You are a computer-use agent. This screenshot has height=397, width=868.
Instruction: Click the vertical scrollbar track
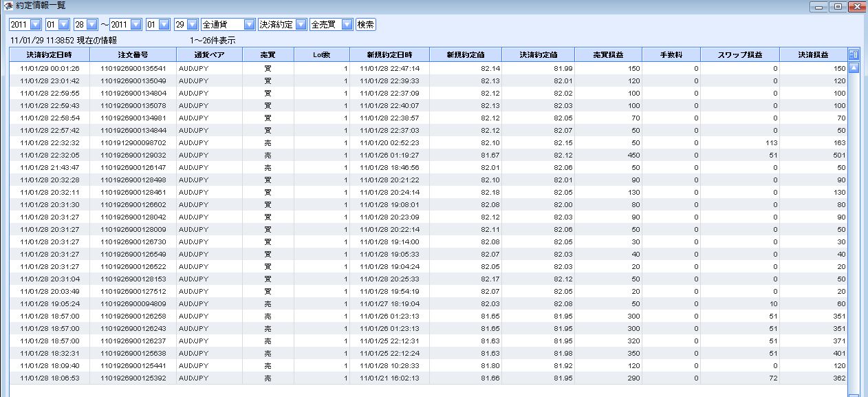854,234
